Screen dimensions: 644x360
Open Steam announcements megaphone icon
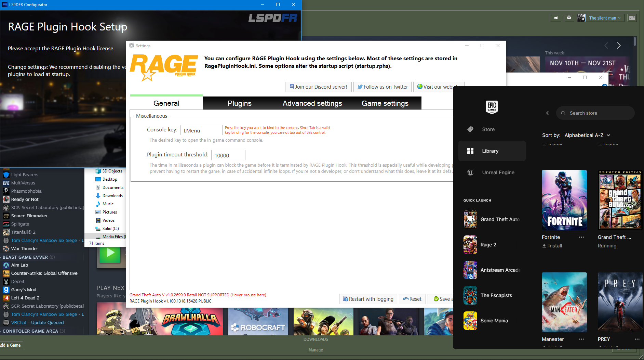point(555,18)
